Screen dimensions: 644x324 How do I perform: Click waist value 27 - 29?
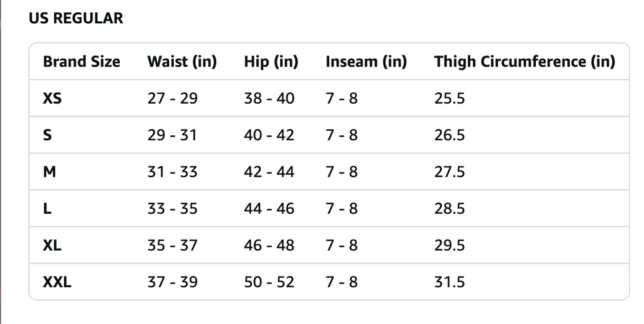[x=173, y=99]
